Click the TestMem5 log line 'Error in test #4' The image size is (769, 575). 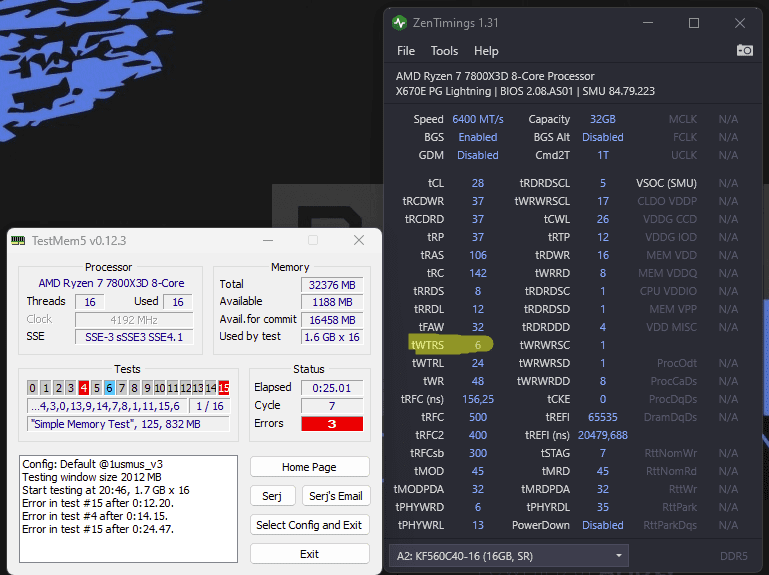(x=95, y=516)
